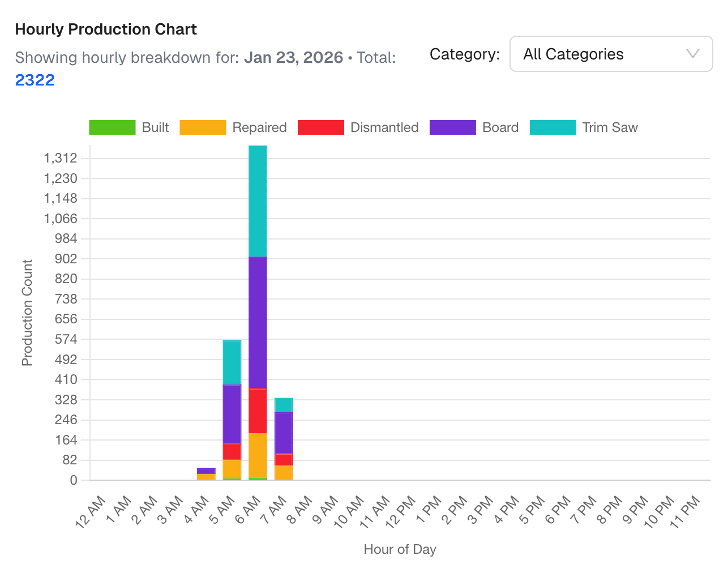
Task: Click the Hour of Day axis label
Action: click(400, 549)
